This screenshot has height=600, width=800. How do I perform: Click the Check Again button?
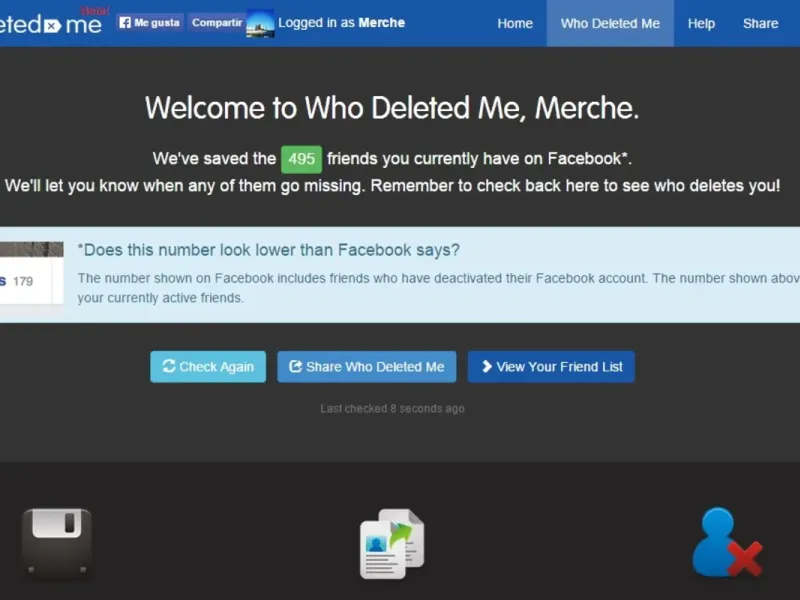click(208, 367)
